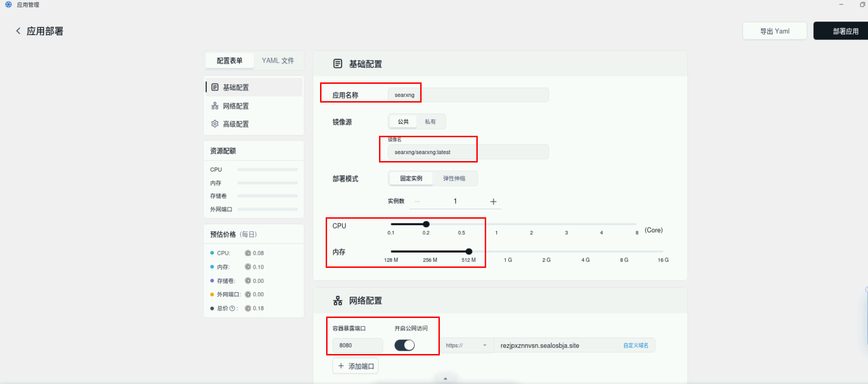Click the 镜像名 input field

[468, 152]
